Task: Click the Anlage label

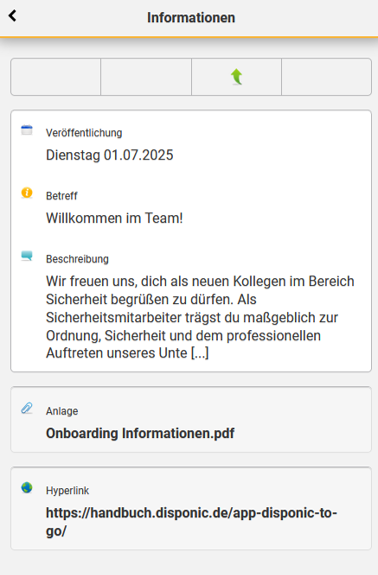Action: [x=62, y=411]
